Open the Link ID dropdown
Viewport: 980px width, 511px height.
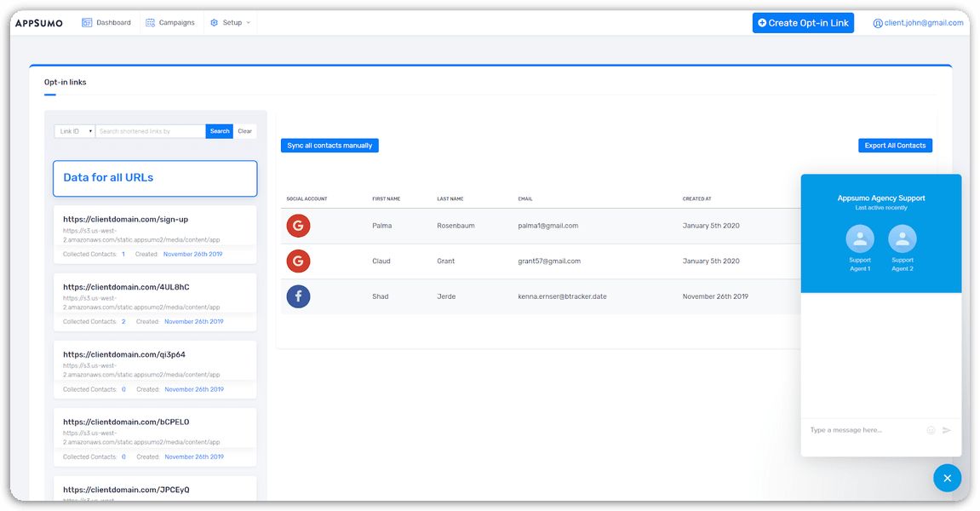75,131
